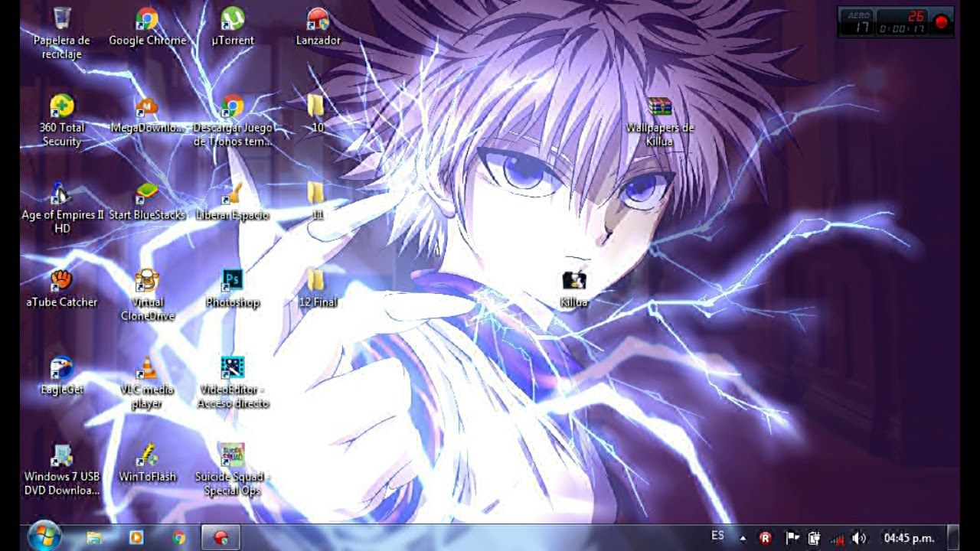Launch the Google Chrome desktop shortcut

point(147,27)
